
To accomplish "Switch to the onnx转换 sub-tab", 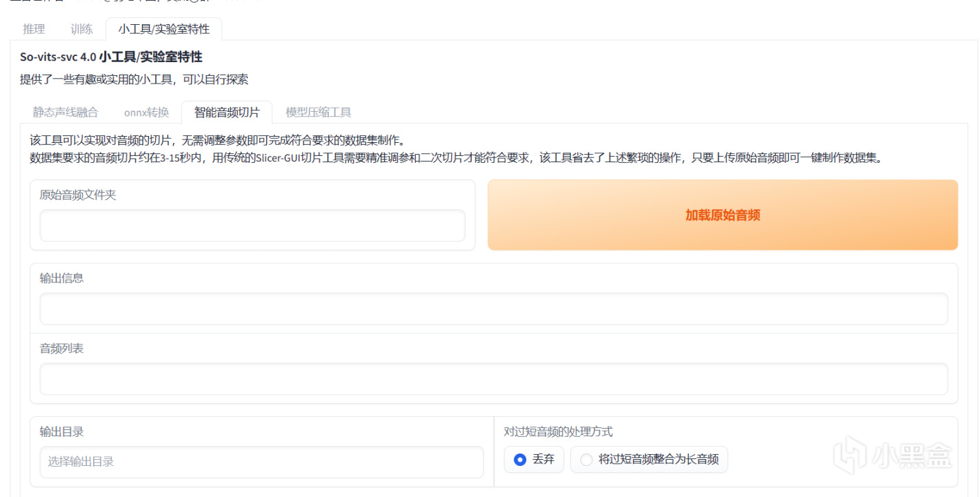I will pyautogui.click(x=146, y=113).
